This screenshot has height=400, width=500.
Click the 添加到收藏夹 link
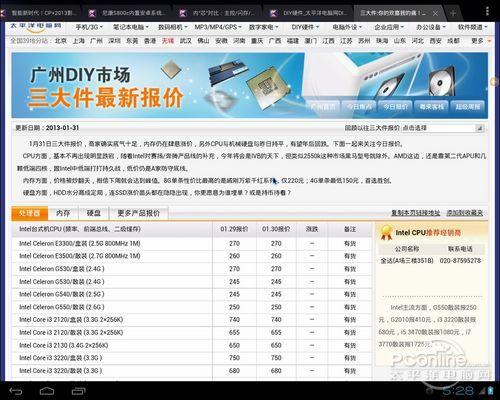(x=465, y=213)
